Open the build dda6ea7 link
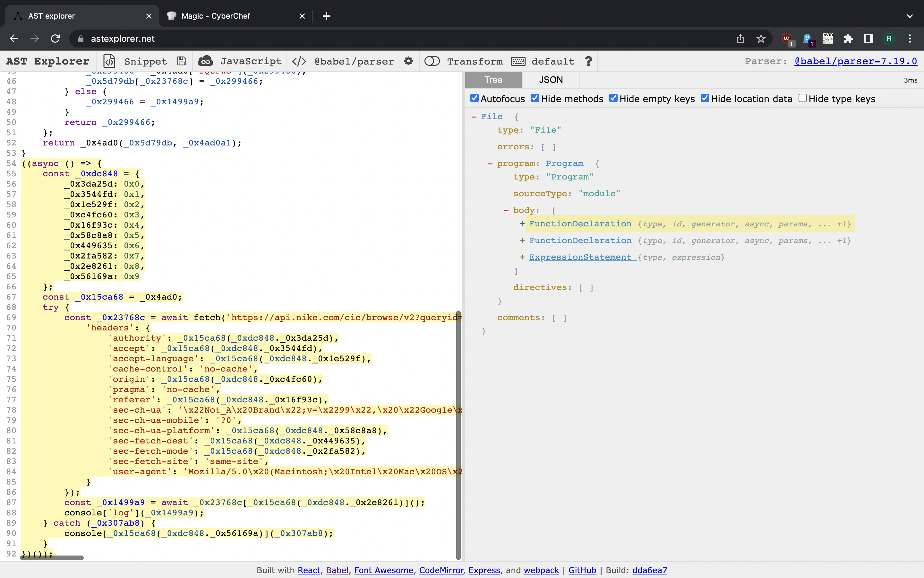This screenshot has height=578, width=924. point(649,570)
